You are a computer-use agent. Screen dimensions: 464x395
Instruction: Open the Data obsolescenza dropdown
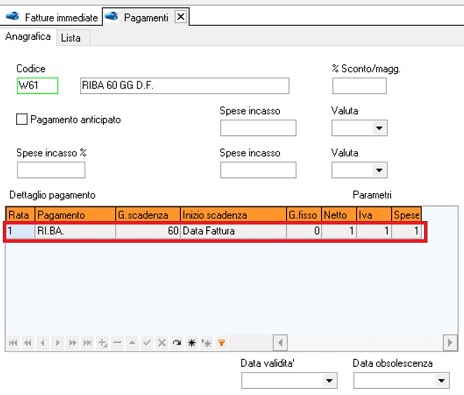coord(441,381)
